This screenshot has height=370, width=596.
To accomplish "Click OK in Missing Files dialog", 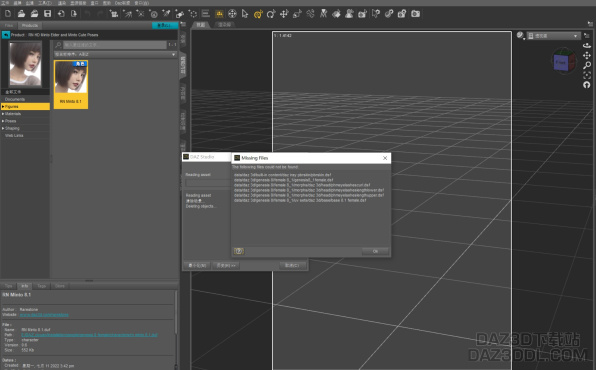I will 375,251.
